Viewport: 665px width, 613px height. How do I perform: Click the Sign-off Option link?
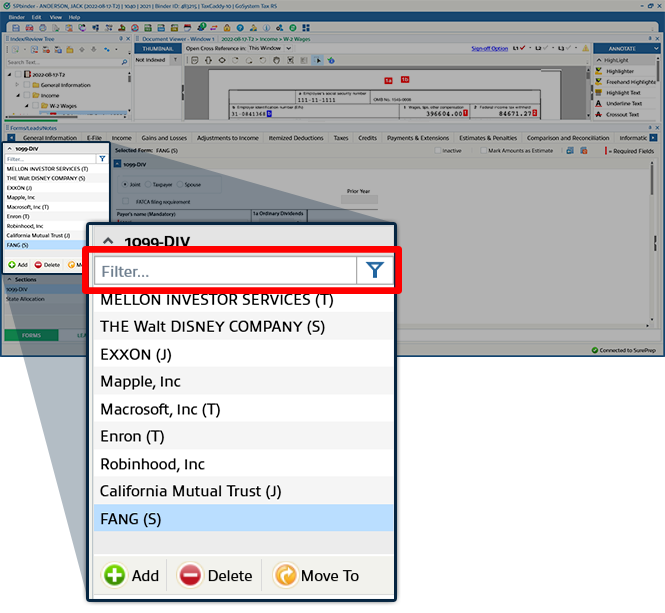coord(489,48)
